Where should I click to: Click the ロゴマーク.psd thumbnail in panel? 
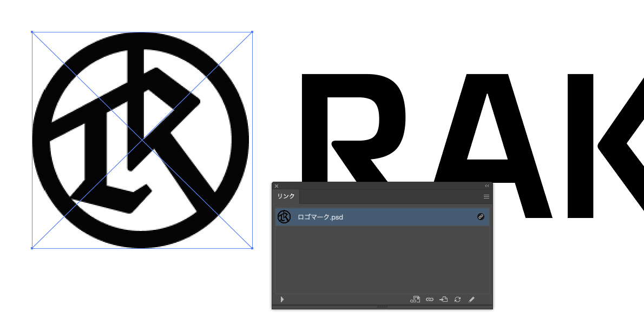tap(284, 217)
